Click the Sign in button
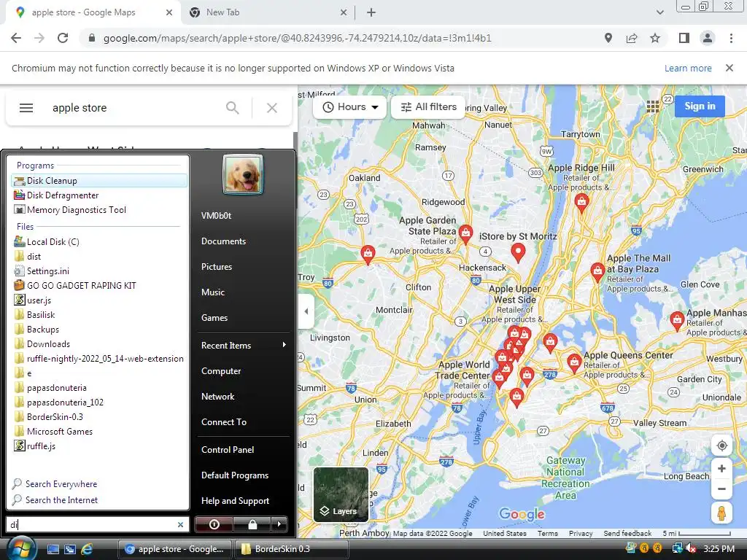 [700, 106]
